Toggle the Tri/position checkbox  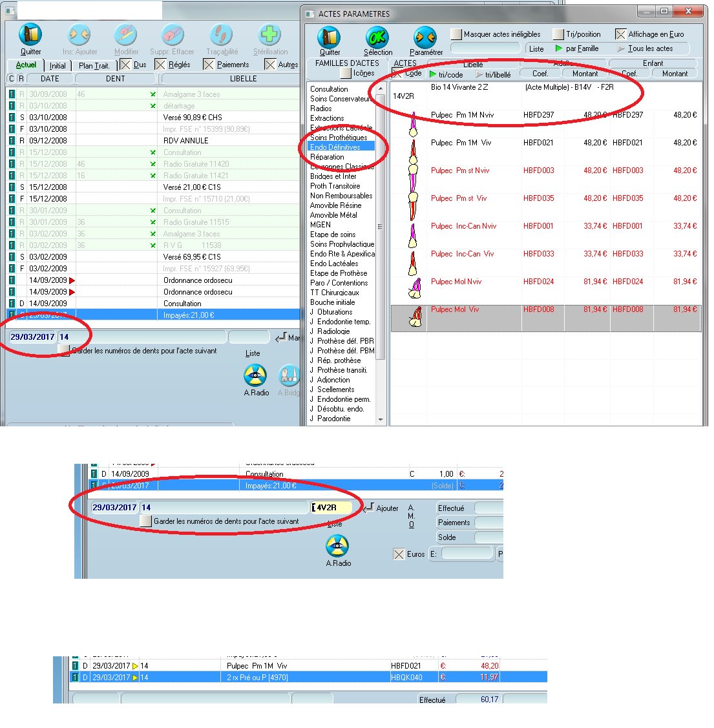pyautogui.click(x=558, y=34)
